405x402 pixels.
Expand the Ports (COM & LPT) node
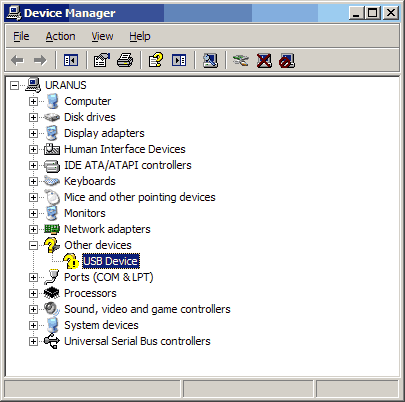[33, 277]
